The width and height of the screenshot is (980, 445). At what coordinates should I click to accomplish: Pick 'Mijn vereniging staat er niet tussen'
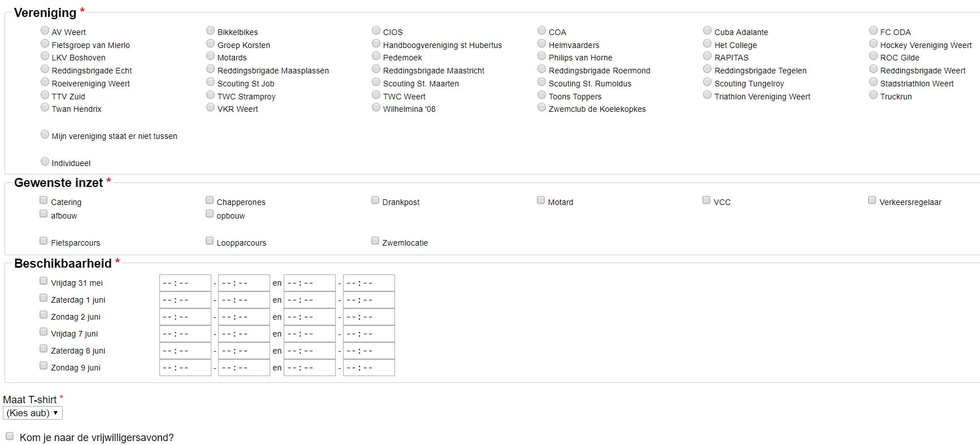(45, 134)
